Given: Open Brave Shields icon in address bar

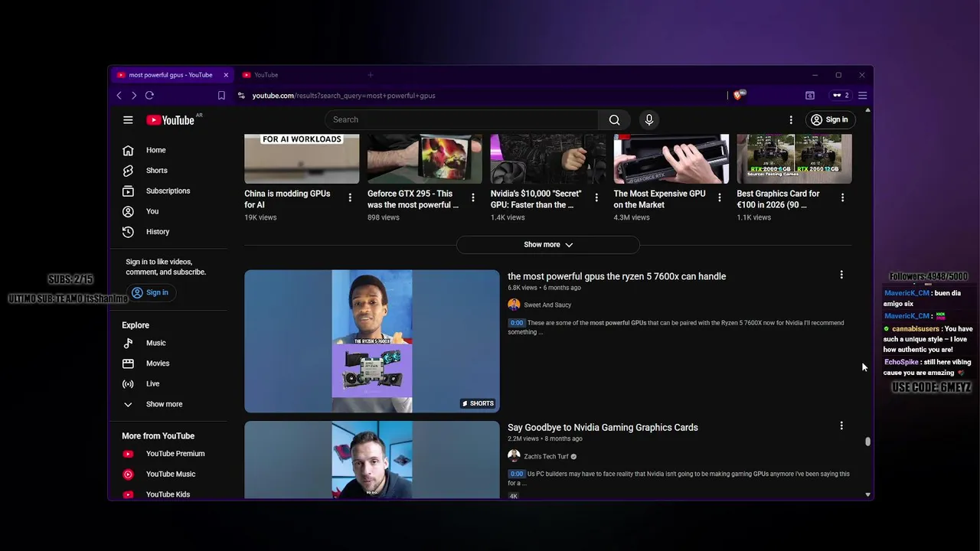Looking at the screenshot, I should coord(739,95).
